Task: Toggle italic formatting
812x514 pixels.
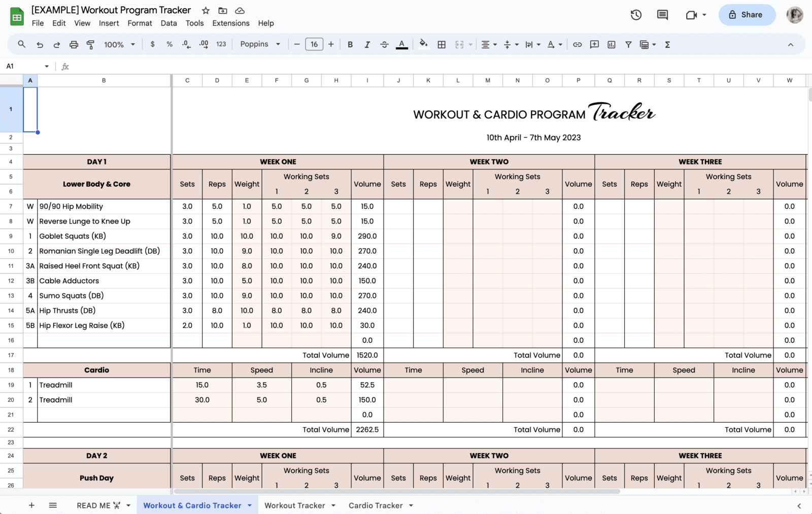Action: click(x=367, y=45)
